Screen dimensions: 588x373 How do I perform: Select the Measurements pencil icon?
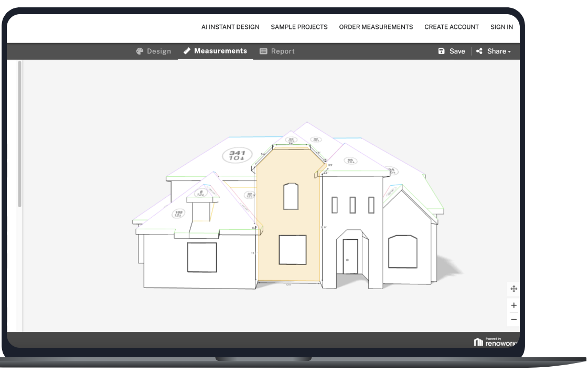click(186, 51)
